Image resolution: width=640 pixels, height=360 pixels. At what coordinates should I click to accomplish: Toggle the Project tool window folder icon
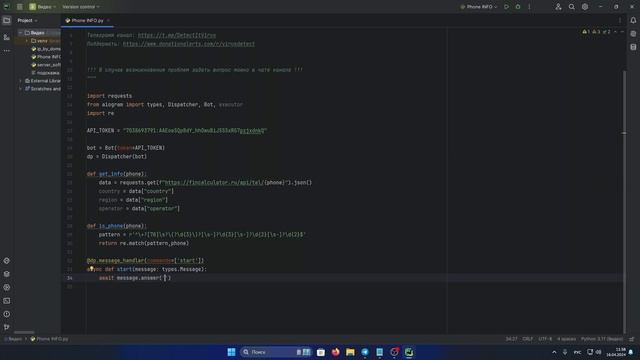pos(7,20)
